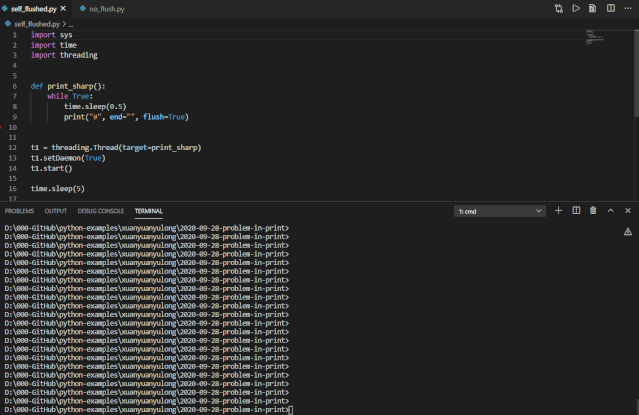Split the terminal pane
Screen dimensions: 639x415
(x=576, y=211)
